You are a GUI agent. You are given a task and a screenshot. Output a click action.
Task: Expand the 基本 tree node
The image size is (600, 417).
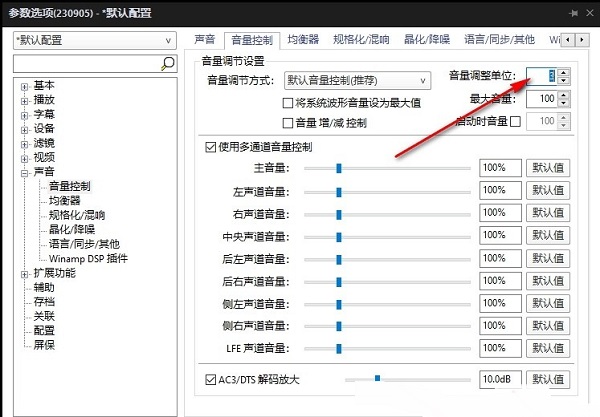pos(24,87)
